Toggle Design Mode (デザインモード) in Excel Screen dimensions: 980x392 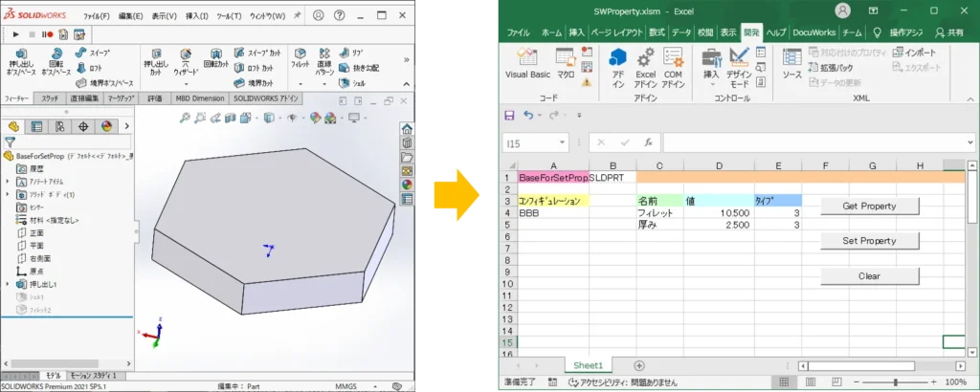740,68
